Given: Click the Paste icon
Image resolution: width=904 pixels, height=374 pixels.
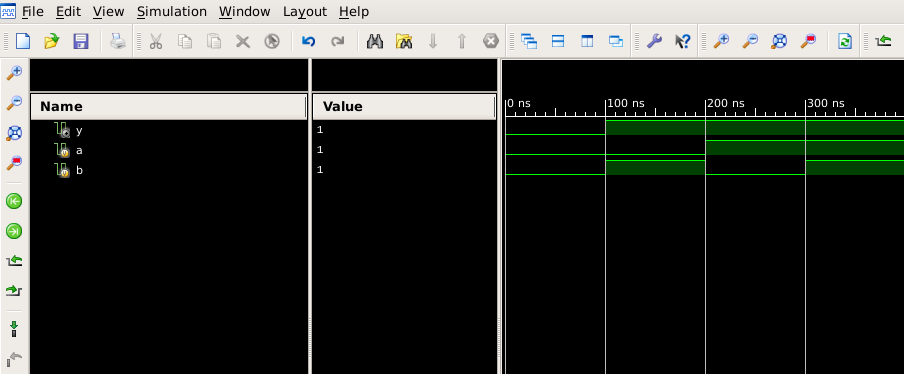Looking at the screenshot, I should (214, 41).
